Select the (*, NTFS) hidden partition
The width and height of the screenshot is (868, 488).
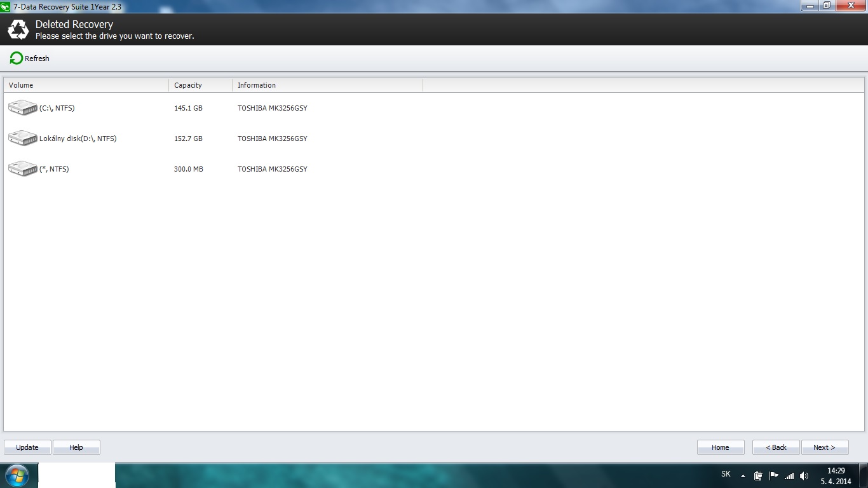[x=434, y=169]
